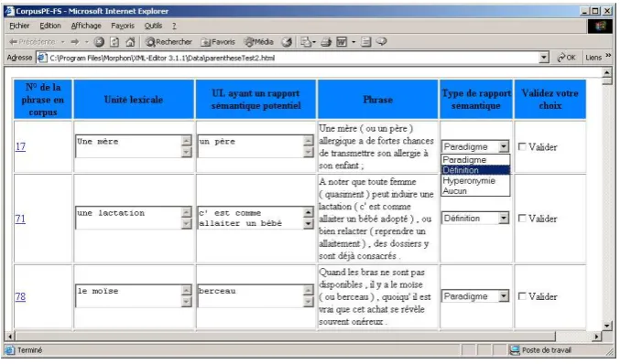Select Paradigme option in open list
This screenshot has width=620, height=364.
tap(475, 159)
